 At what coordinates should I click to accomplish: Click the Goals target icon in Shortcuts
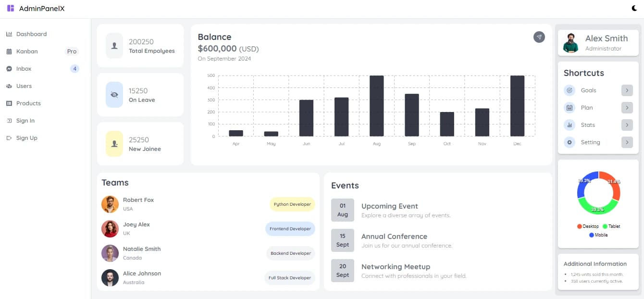[570, 90]
